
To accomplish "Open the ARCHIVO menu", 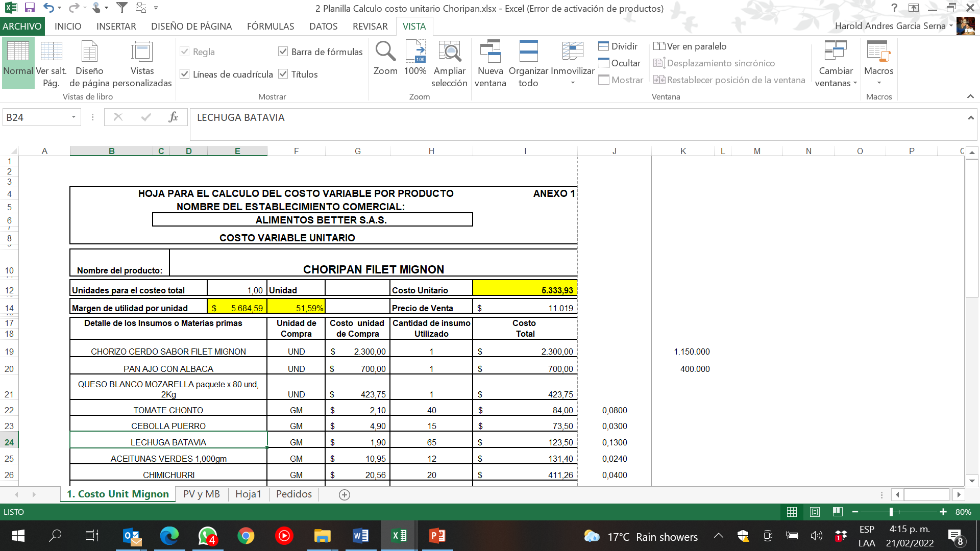I will pos(22,26).
